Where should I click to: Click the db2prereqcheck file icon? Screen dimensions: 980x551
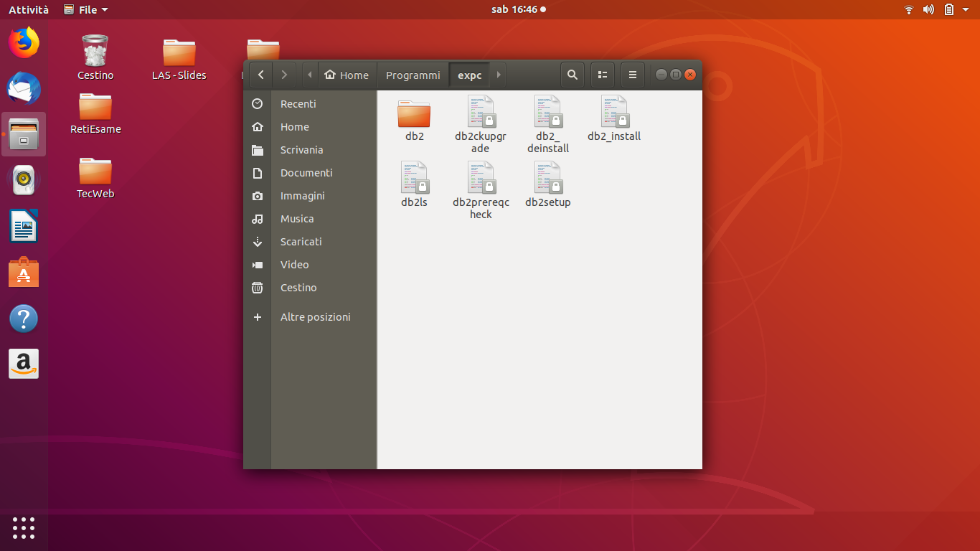(x=481, y=179)
